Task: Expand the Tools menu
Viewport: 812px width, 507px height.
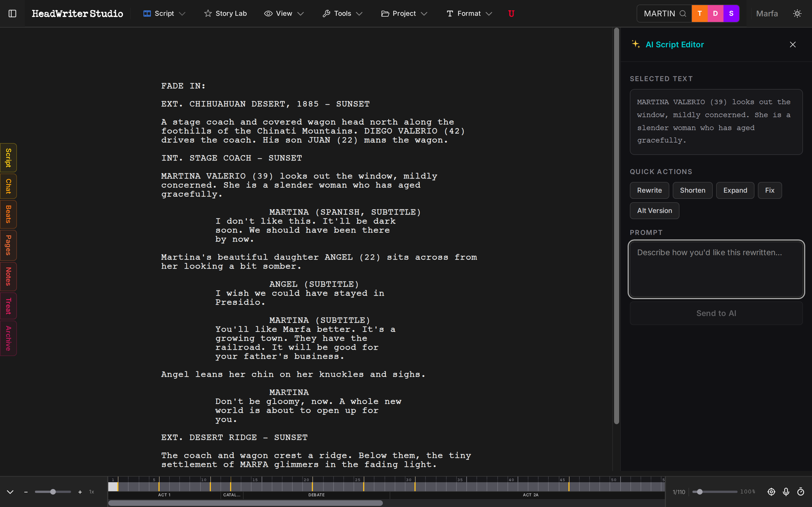Action: point(342,14)
